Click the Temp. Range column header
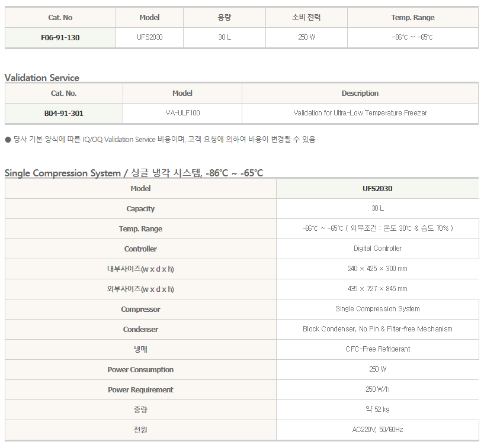484x448 pixels. (x=413, y=18)
